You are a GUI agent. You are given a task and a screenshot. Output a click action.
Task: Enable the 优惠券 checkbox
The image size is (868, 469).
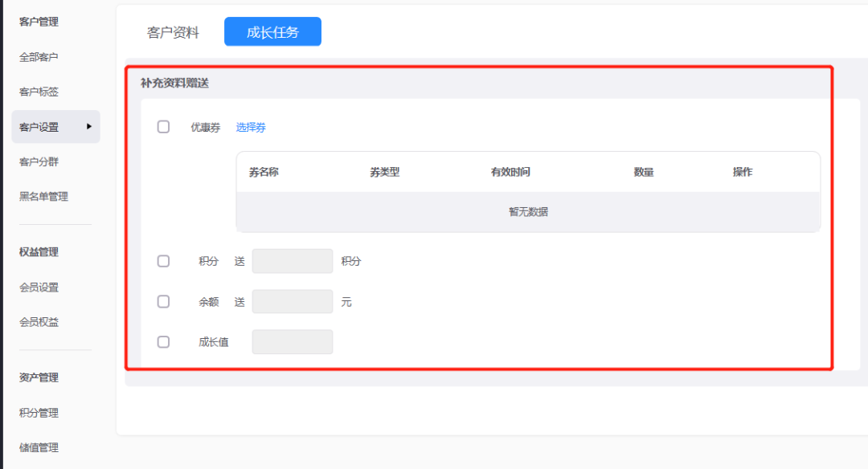163,127
